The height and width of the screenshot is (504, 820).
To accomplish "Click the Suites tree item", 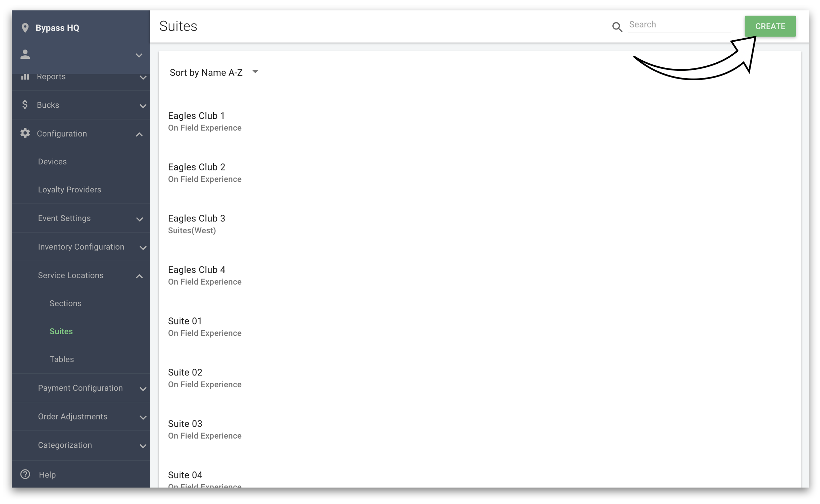I will click(x=60, y=331).
